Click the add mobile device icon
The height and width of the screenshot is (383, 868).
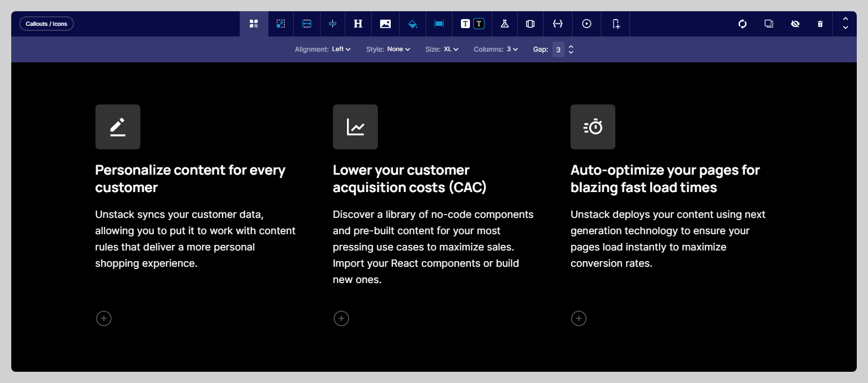(616, 24)
